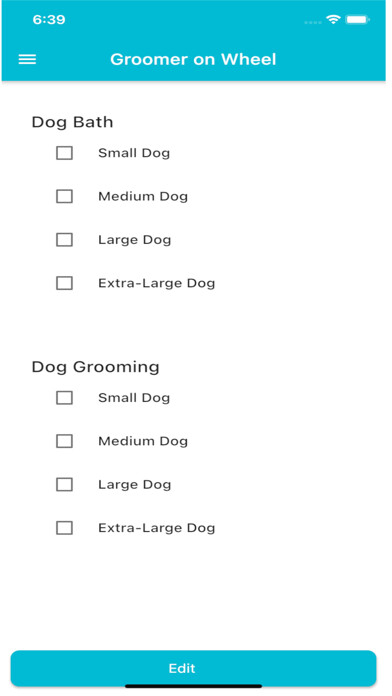Select Extra-Large Dog under Dog Bath
392x696 pixels.
pos(64,283)
